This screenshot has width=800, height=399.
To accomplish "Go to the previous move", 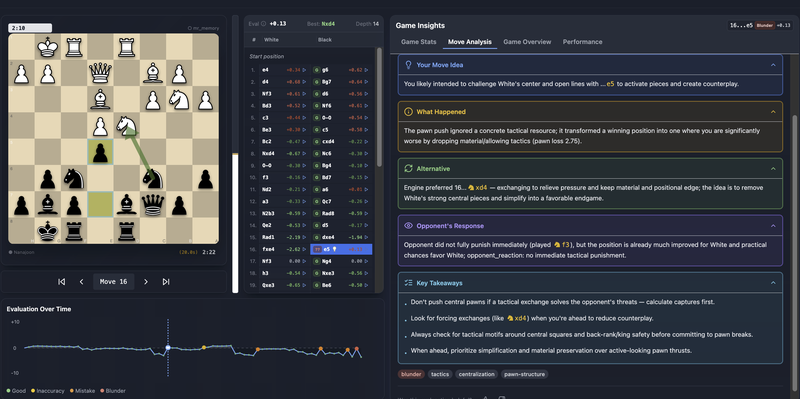I will [x=81, y=282].
